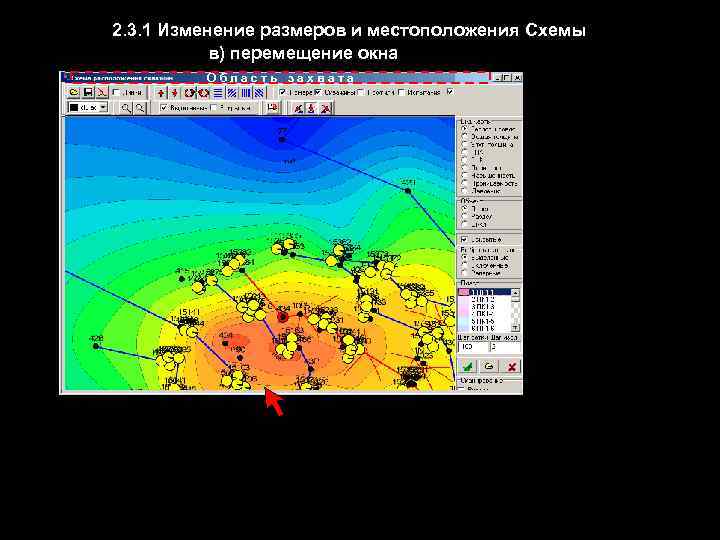Toggle first checked box in top toolbar row

coord(283,92)
